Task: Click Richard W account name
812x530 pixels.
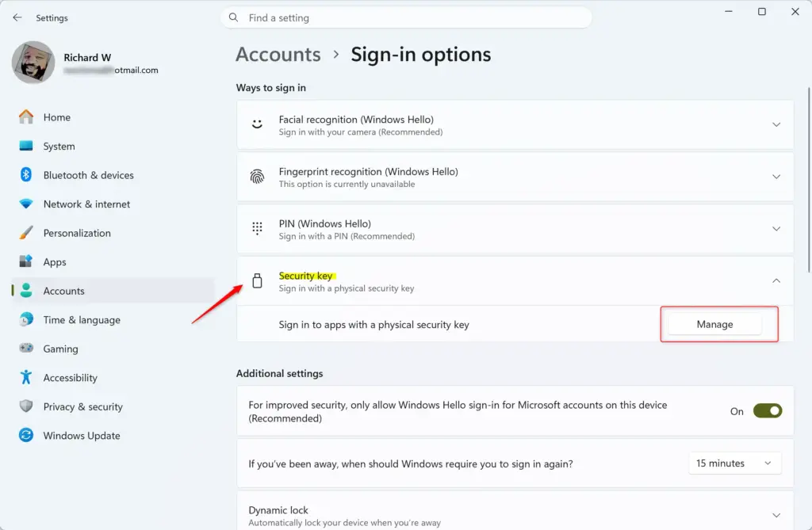Action: (x=87, y=58)
